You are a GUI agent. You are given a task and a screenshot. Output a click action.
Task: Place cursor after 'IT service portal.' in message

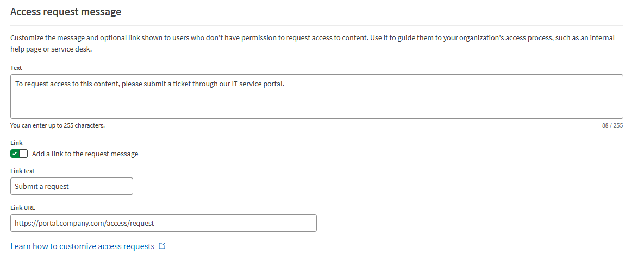(285, 84)
